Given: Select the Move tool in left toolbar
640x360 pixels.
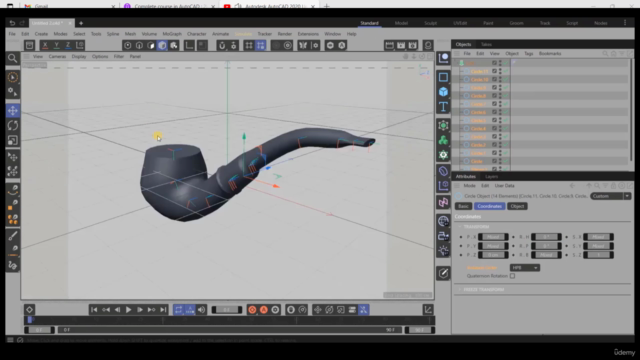Looking at the screenshot, I should point(13,111).
